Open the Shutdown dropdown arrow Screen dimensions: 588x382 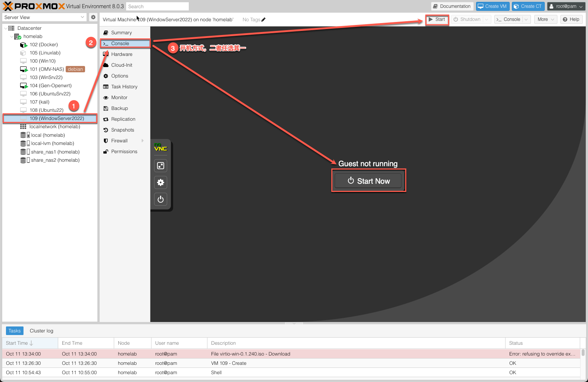[x=487, y=19]
